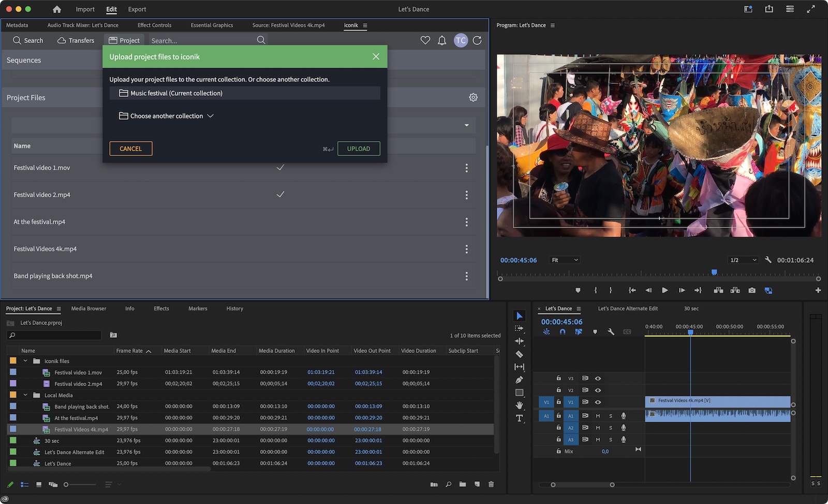Step forward one frame
Viewport: 828px width, 504px height.
coord(682,290)
